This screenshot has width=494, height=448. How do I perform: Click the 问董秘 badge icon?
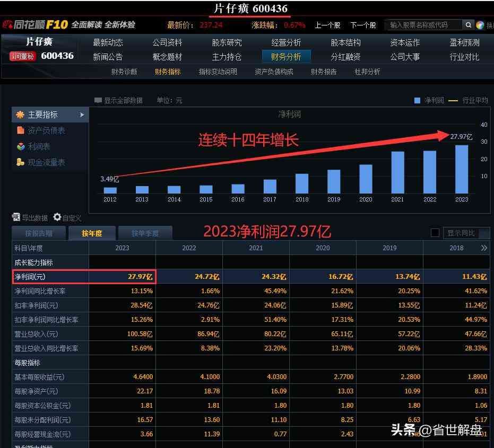23,56
